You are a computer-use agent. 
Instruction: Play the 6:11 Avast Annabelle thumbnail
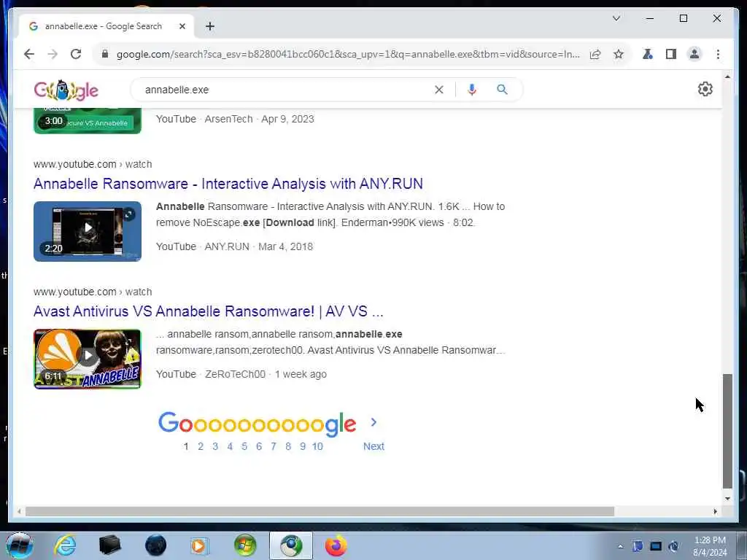point(88,359)
